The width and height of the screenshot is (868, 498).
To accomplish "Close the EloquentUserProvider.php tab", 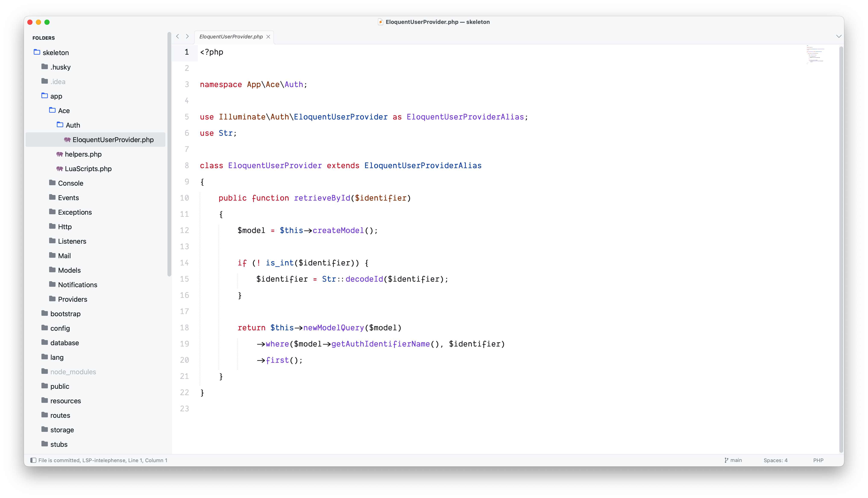I will 268,37.
